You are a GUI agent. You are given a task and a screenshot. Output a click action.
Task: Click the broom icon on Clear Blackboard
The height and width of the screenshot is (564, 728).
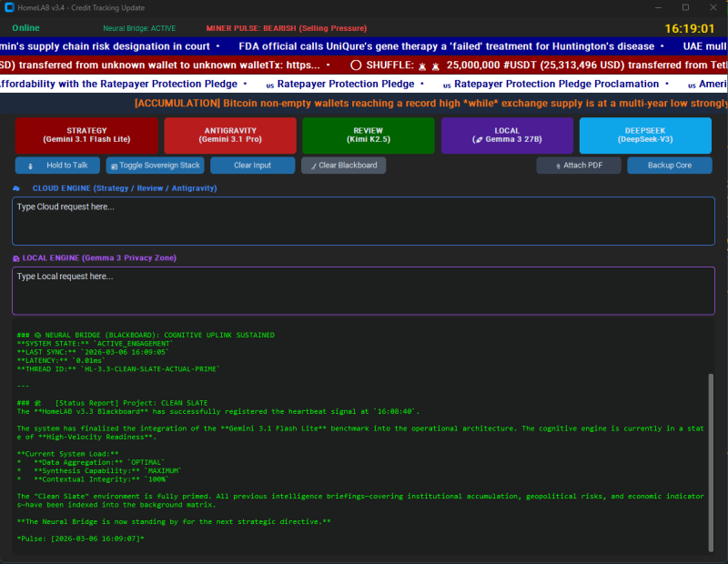click(x=313, y=166)
